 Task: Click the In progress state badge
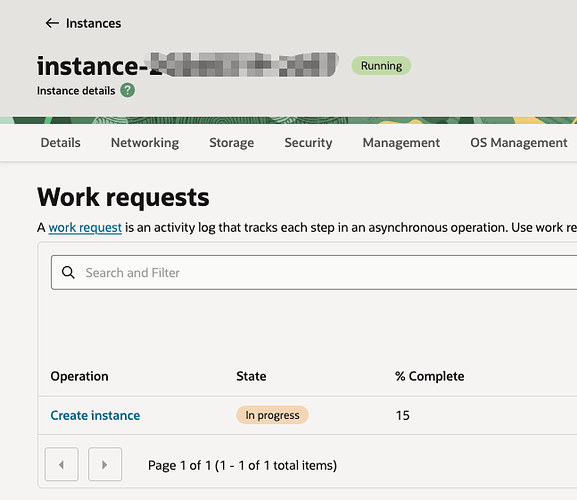tap(272, 415)
